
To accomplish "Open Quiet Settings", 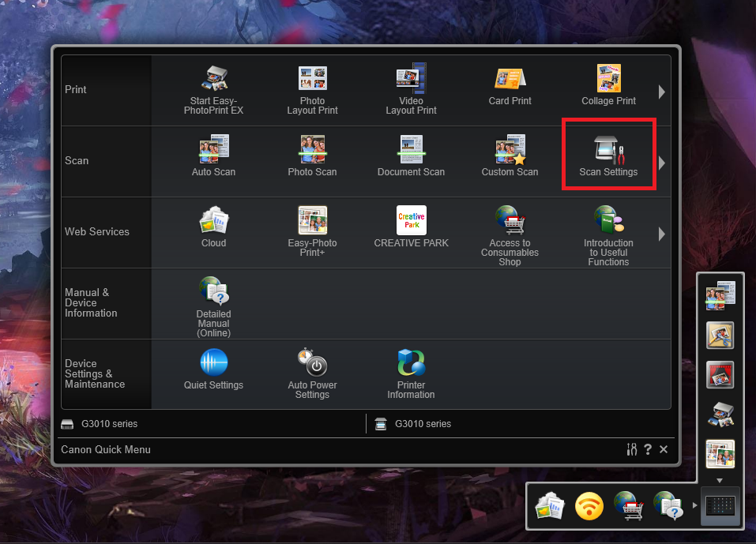I will [x=213, y=369].
